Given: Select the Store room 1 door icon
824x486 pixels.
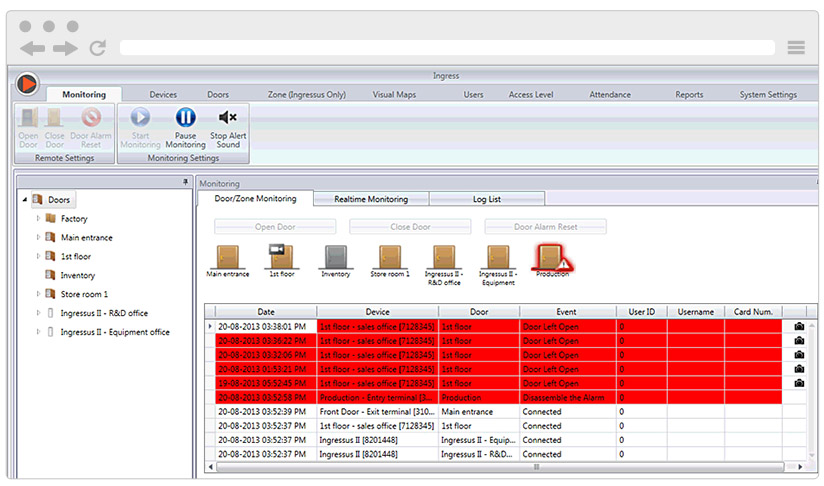Looking at the screenshot, I should click(390, 257).
